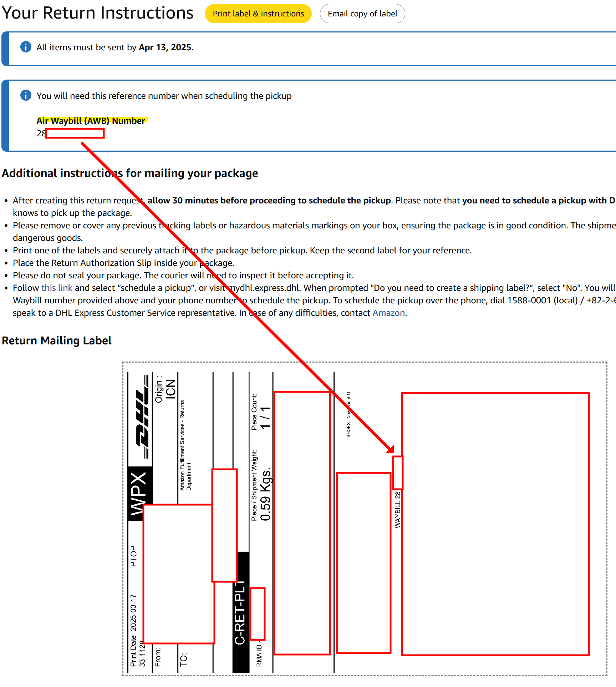This screenshot has width=616, height=687.
Task: Click text about reference number for pickup
Action: [x=164, y=96]
